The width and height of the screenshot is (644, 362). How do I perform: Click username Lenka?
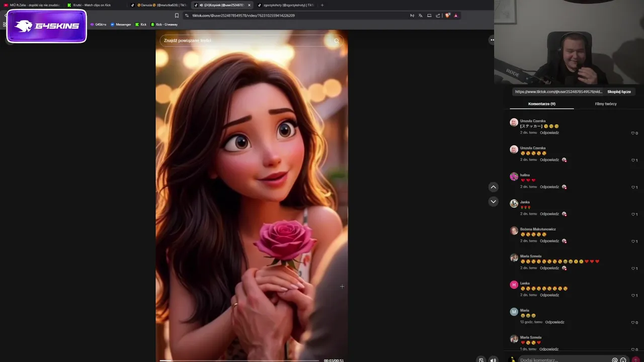coord(525,284)
